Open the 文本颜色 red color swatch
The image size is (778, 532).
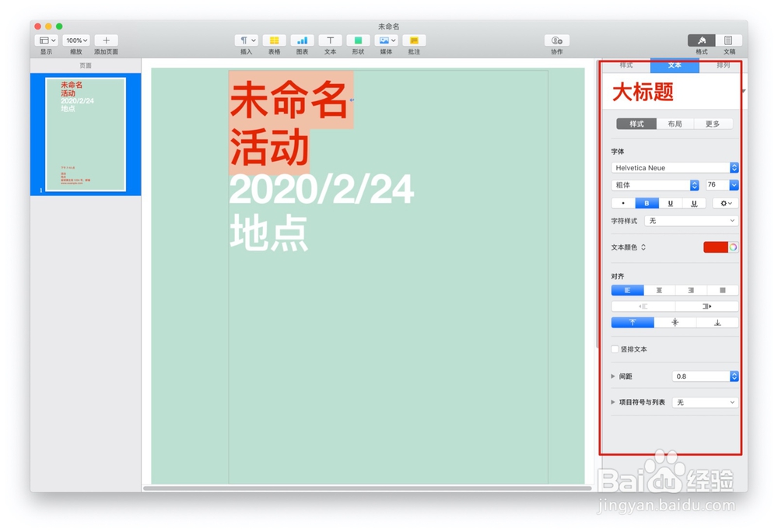(713, 247)
